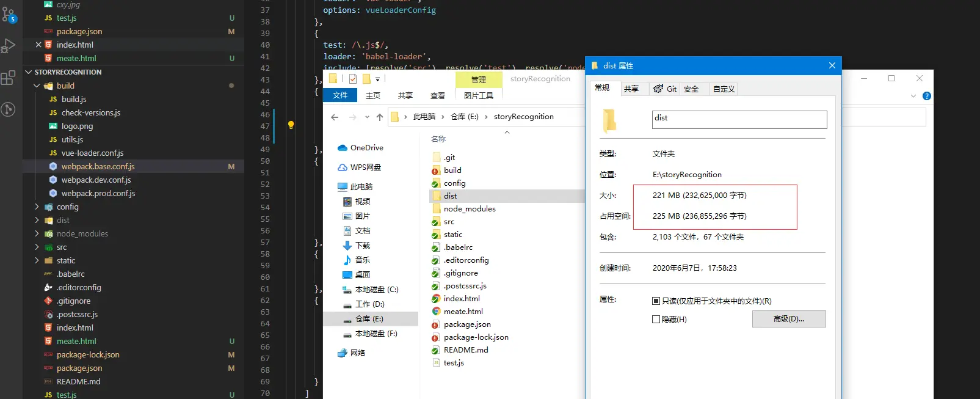Click properties checkmark icon in quick access

(x=353, y=79)
